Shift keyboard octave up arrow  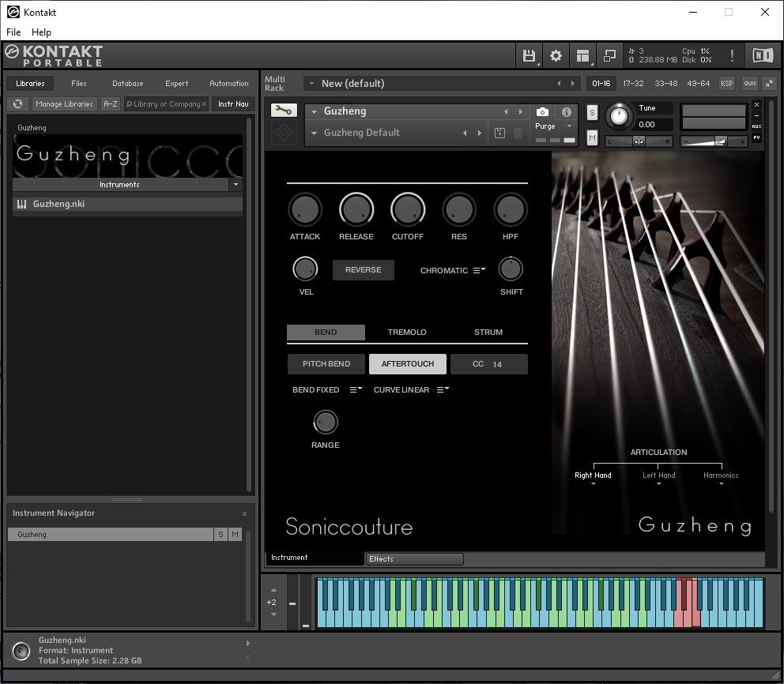click(x=273, y=591)
